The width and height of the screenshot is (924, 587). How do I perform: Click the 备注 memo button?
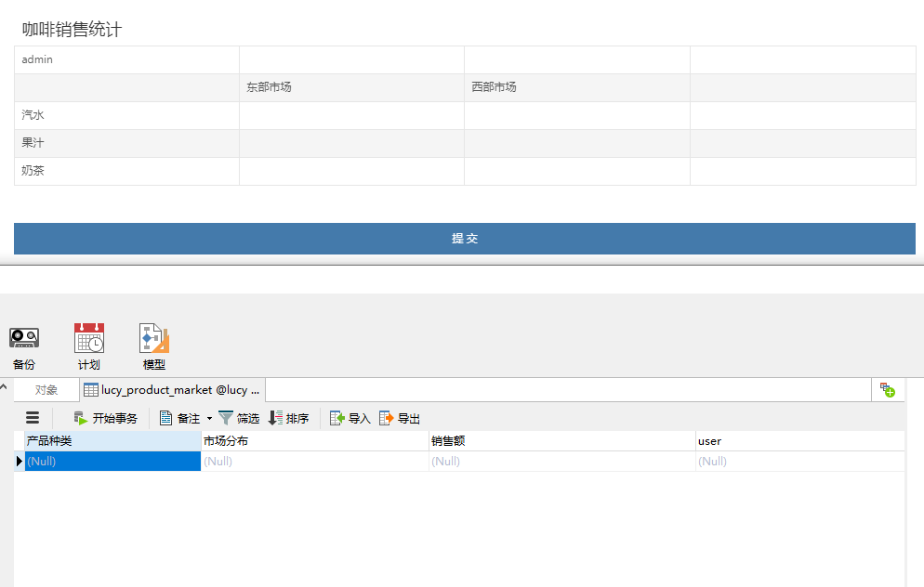coord(179,419)
